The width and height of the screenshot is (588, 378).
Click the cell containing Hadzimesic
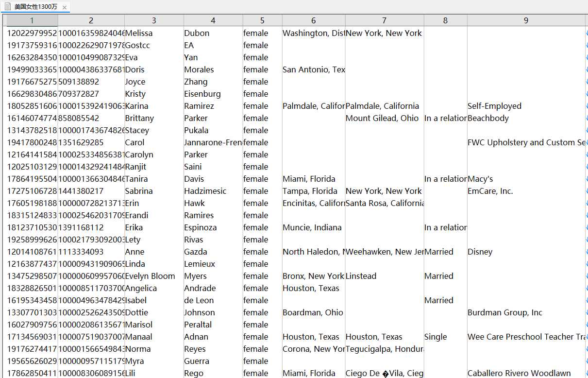click(x=213, y=191)
